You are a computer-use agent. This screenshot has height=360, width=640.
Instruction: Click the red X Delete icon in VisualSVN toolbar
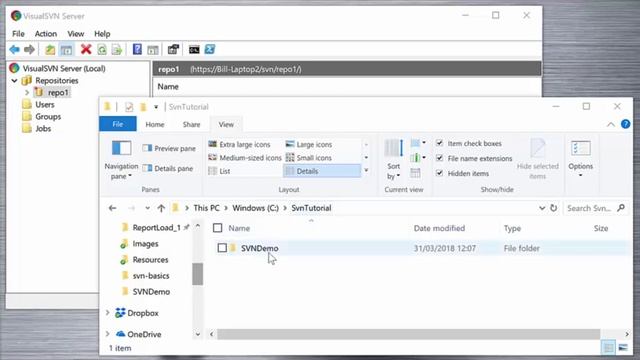tap(86, 49)
